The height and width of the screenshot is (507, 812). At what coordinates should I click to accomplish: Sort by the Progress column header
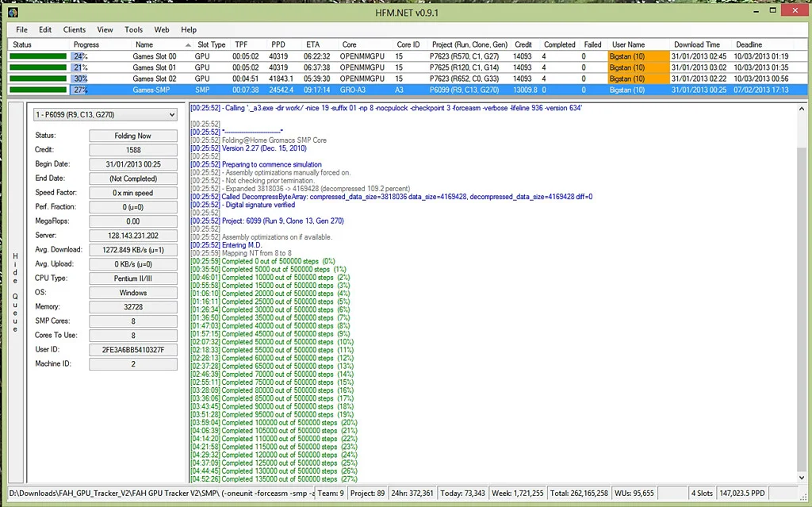86,44
